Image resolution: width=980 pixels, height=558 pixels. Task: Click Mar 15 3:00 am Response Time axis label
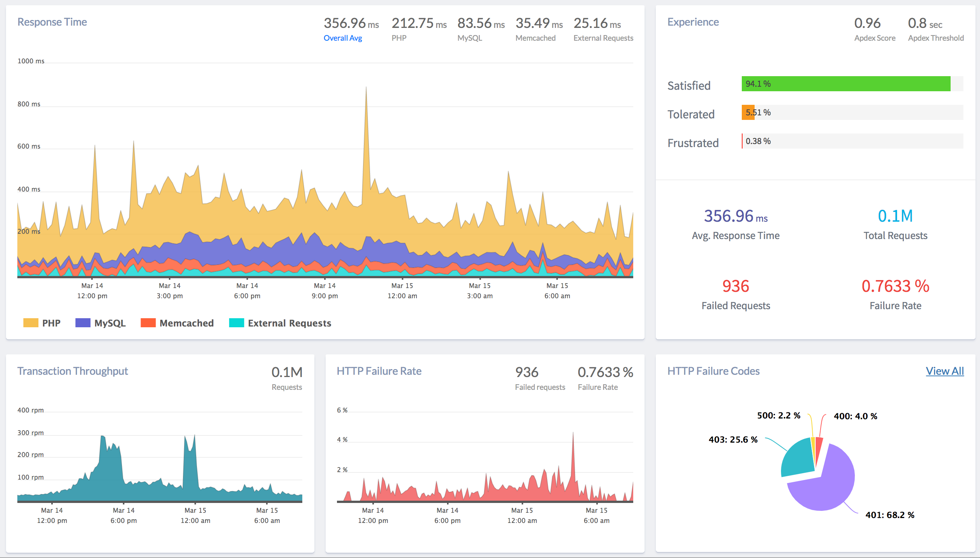(x=480, y=290)
